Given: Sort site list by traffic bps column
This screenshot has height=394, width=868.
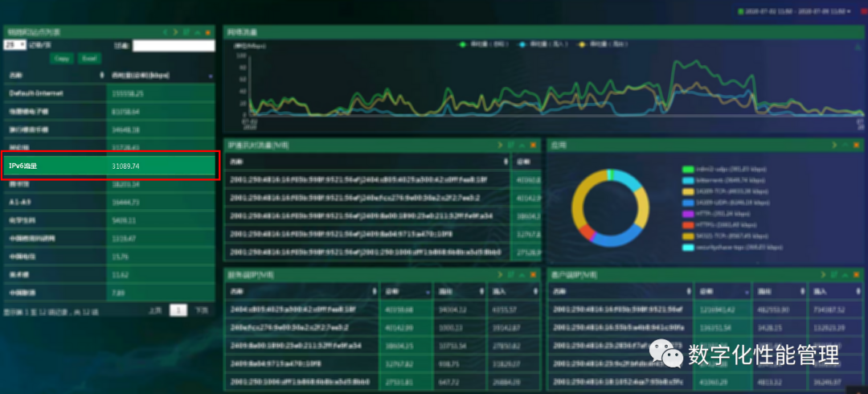Looking at the screenshot, I should 211,75.
